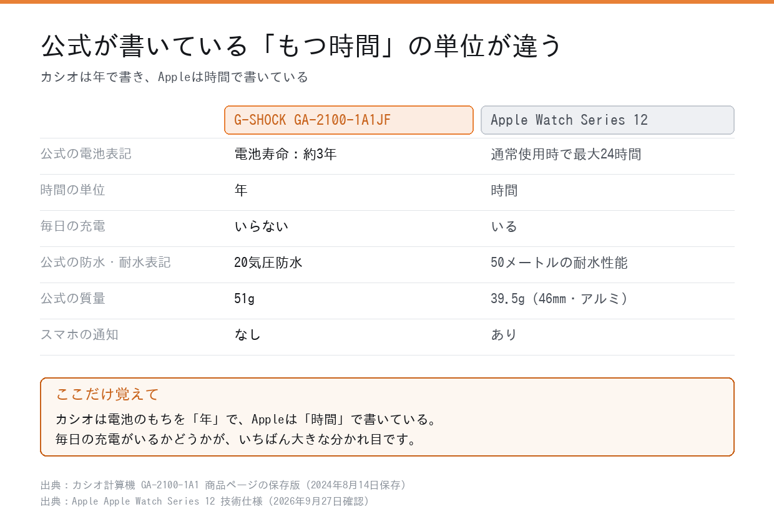Click row label 公式の質量
774x532 pixels.
73,298
